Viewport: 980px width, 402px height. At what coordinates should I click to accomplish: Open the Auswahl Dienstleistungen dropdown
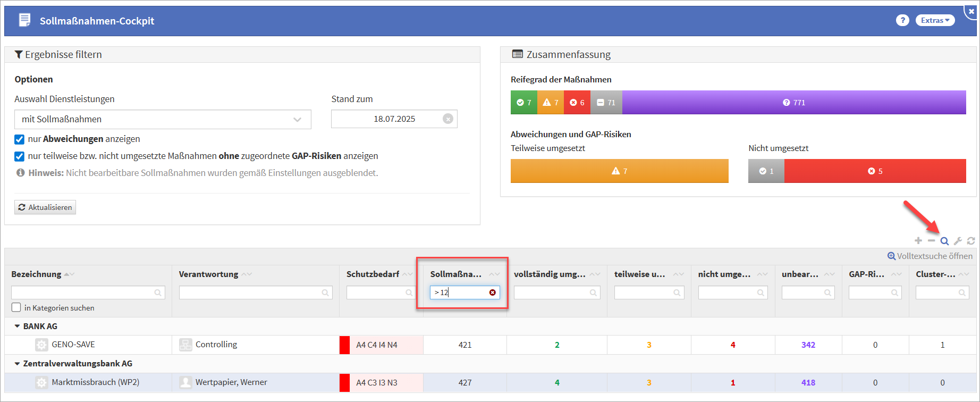(x=163, y=119)
